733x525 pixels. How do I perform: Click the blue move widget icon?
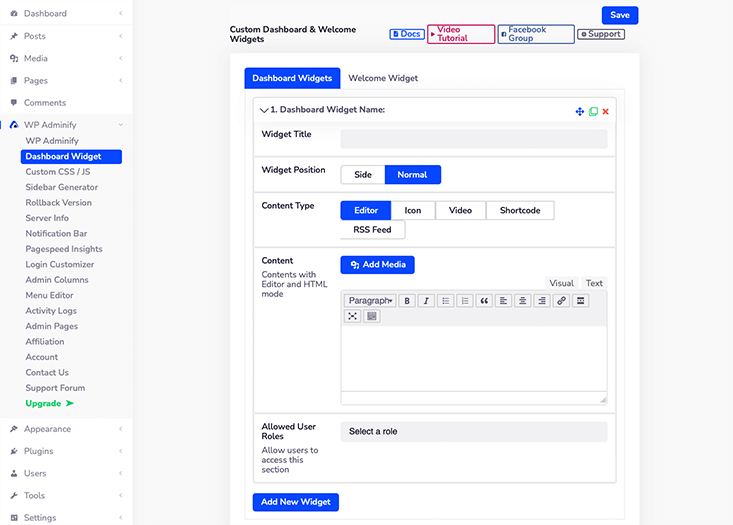click(x=580, y=111)
